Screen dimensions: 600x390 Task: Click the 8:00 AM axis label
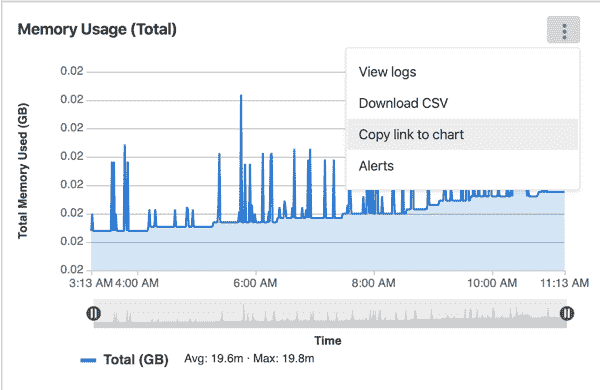pyautogui.click(x=373, y=283)
